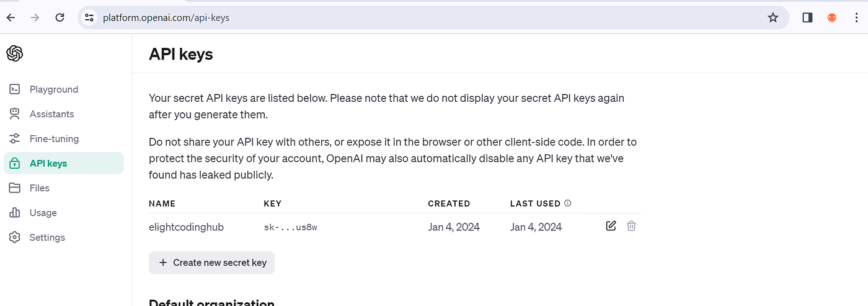This screenshot has height=306, width=868.
Task: Click the masked key sk-...us8w
Action: 291,227
